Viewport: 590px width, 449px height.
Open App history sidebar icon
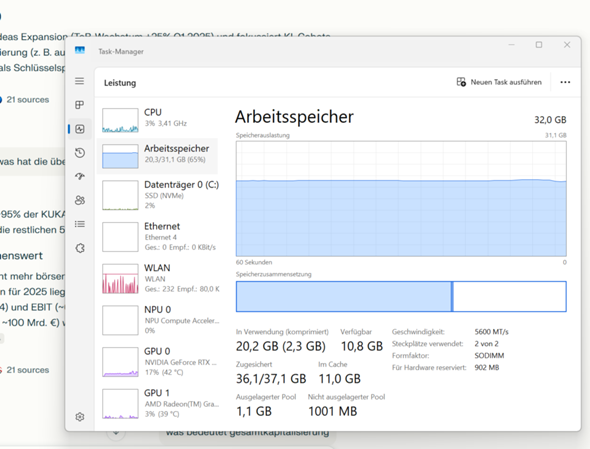79,153
